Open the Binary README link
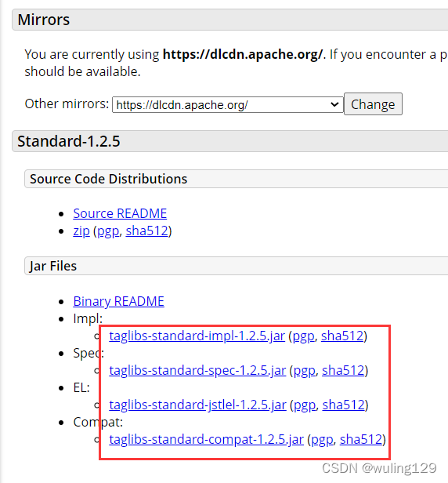Screen dimensions: 448x483 (118, 301)
